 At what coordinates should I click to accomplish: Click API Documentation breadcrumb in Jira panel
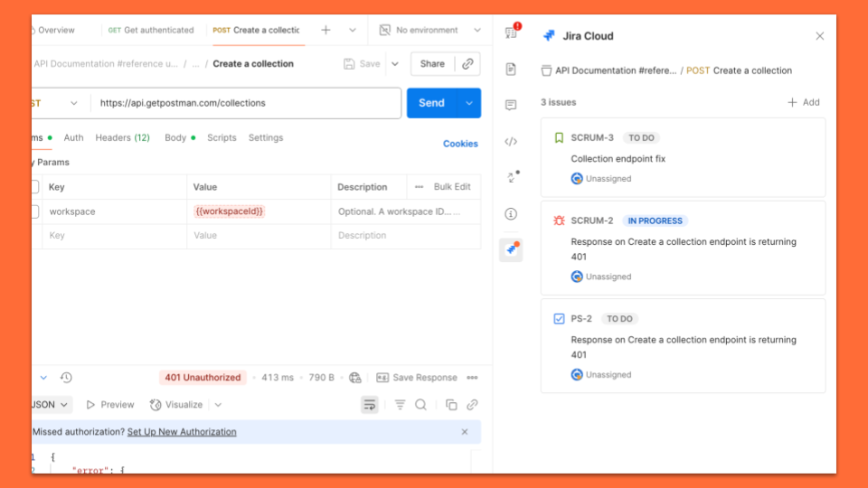(x=616, y=70)
